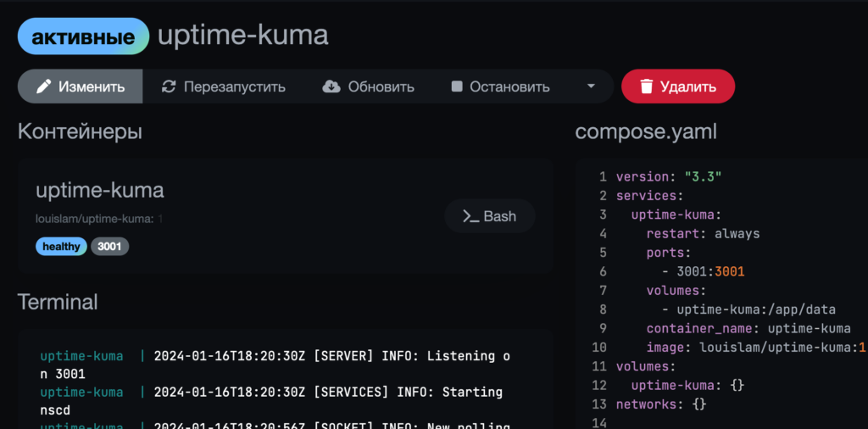Click the pencil icon on Изменить
Viewport: 868px width, 429px height.
tap(44, 87)
